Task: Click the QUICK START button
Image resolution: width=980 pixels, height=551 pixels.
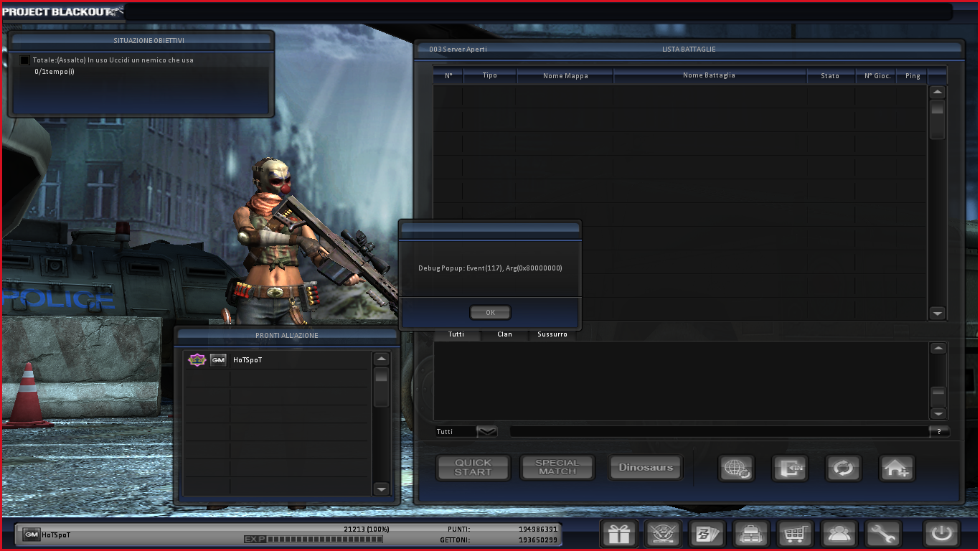Action: pos(473,468)
